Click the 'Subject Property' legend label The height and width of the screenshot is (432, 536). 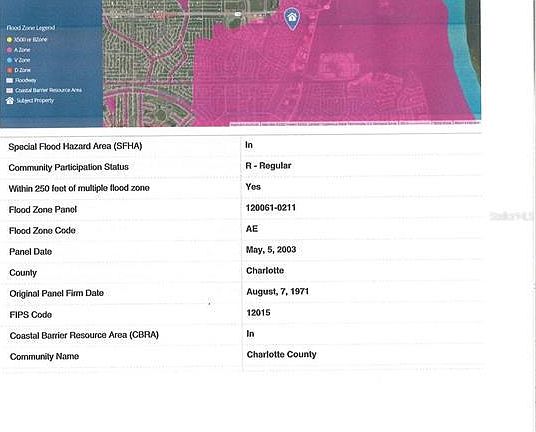click(x=35, y=100)
